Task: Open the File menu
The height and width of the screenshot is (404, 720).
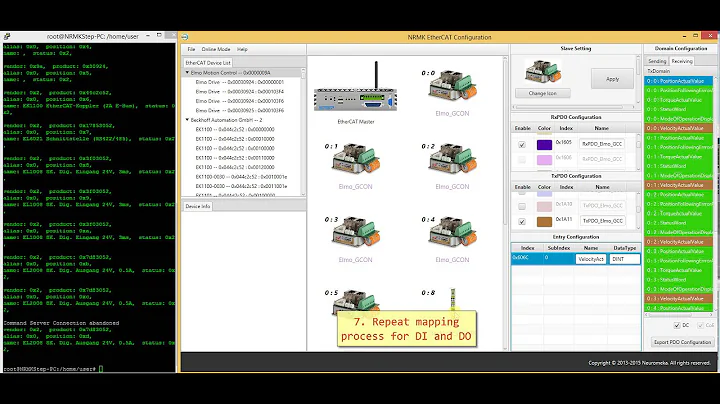Action: (191, 49)
